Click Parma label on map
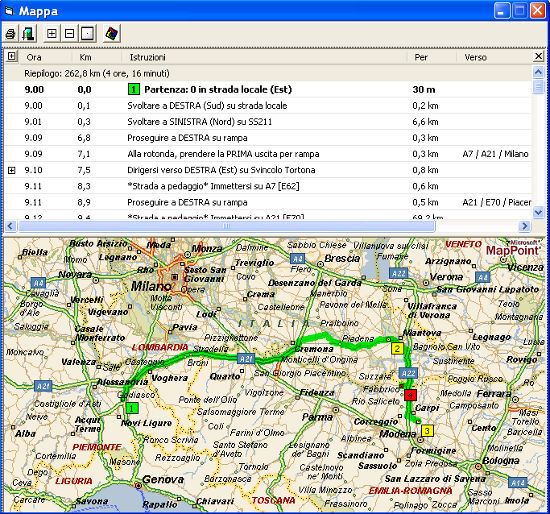Viewport: 550px width, 514px height. [x=317, y=417]
